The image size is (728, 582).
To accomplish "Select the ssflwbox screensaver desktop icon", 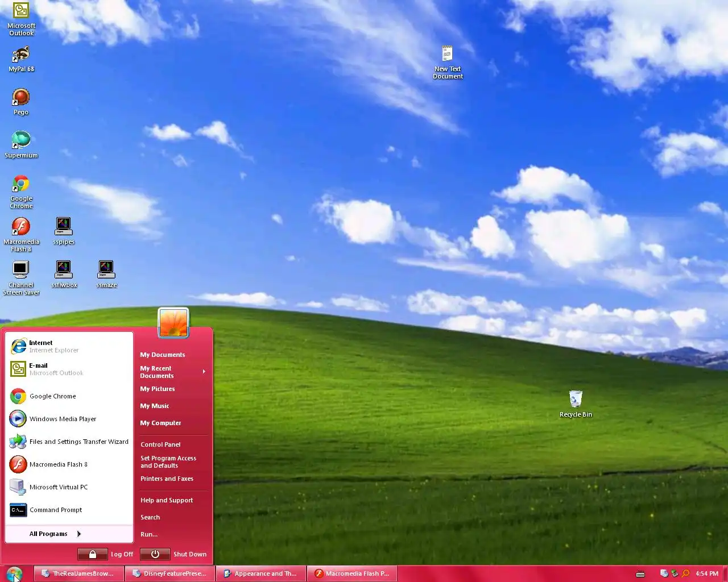I will (64, 275).
